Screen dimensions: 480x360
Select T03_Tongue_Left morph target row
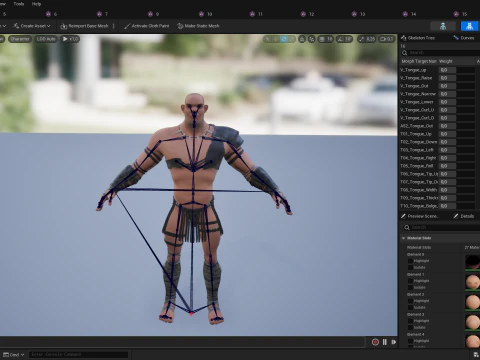440,150
